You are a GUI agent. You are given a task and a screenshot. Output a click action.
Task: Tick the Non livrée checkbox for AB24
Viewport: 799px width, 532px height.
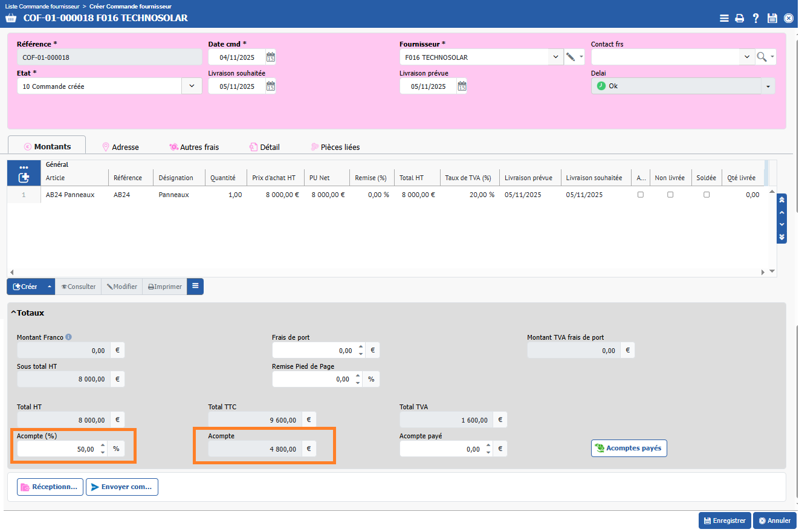click(x=670, y=195)
